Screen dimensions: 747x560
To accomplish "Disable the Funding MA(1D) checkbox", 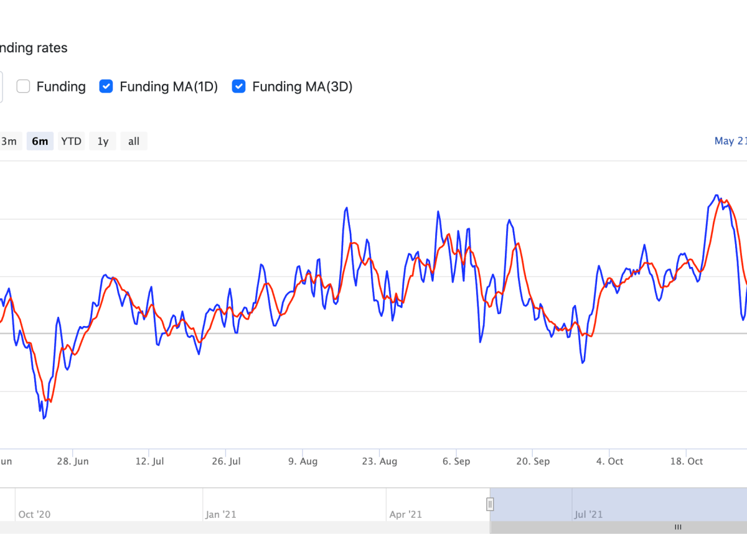I will tap(106, 86).
